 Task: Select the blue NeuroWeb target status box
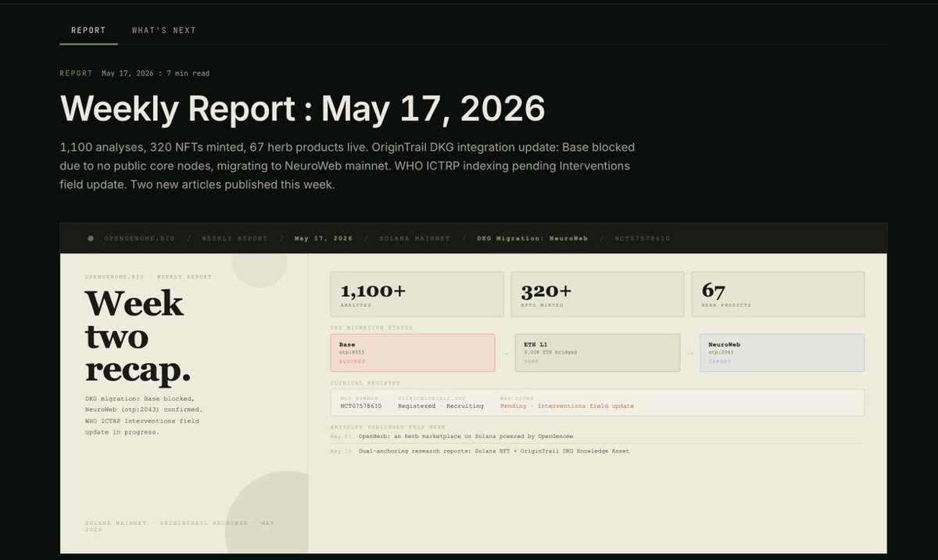click(782, 353)
